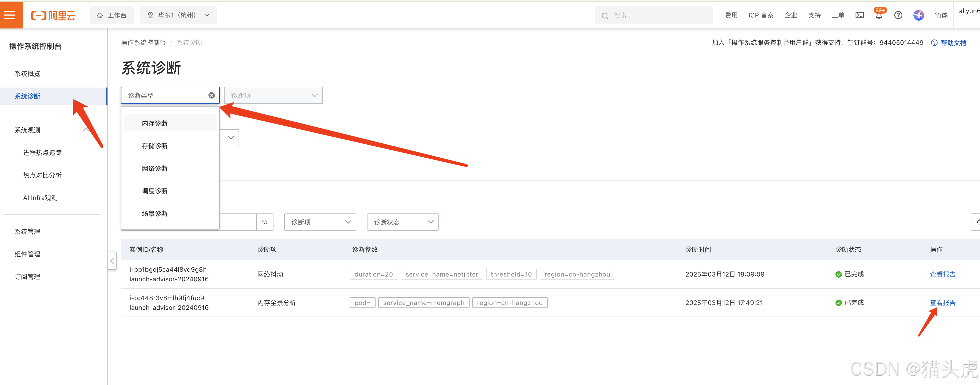Open the 企业 menu
Image resolution: width=980 pixels, height=385 pixels.
[791, 15]
